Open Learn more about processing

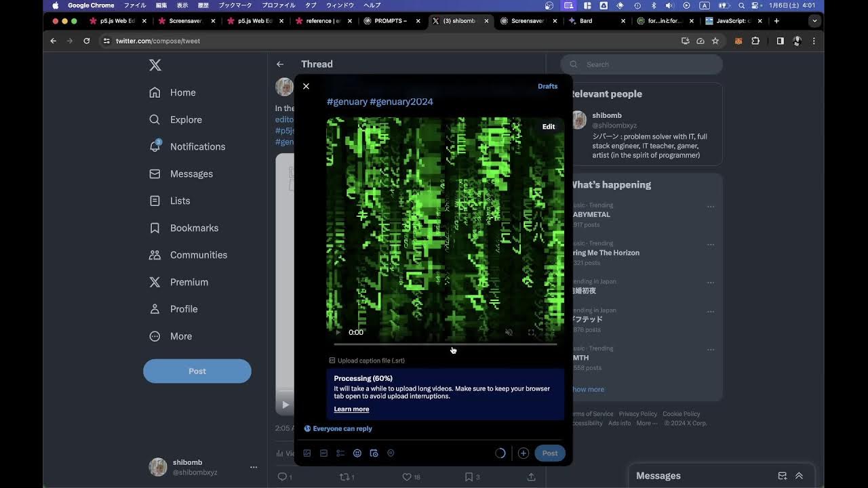pyautogui.click(x=351, y=409)
